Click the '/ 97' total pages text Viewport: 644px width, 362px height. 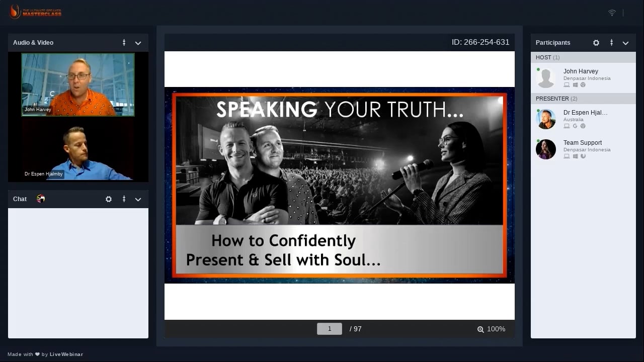(356, 329)
